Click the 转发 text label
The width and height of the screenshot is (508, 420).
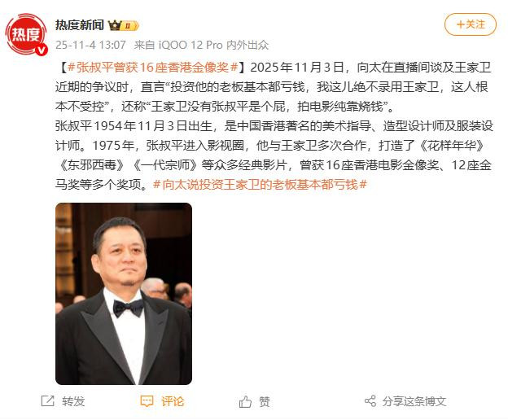click(73, 401)
